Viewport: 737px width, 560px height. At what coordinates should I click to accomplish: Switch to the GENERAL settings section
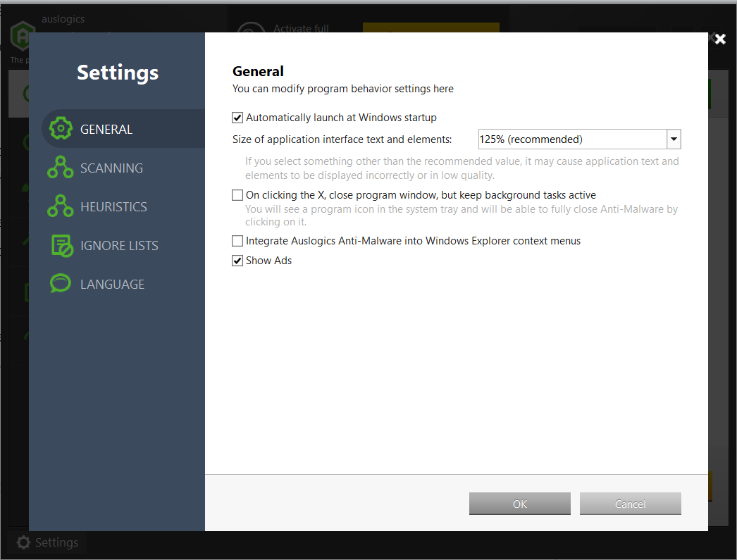tap(106, 128)
